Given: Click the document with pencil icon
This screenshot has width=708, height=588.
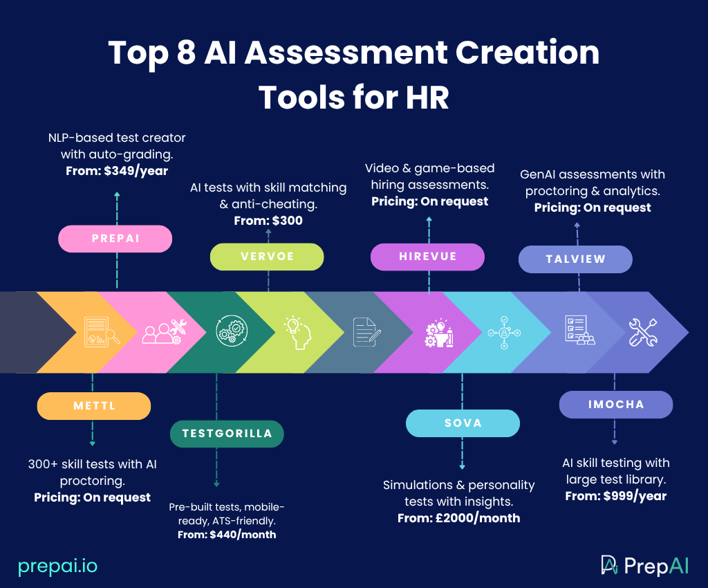Looking at the screenshot, I should (367, 331).
